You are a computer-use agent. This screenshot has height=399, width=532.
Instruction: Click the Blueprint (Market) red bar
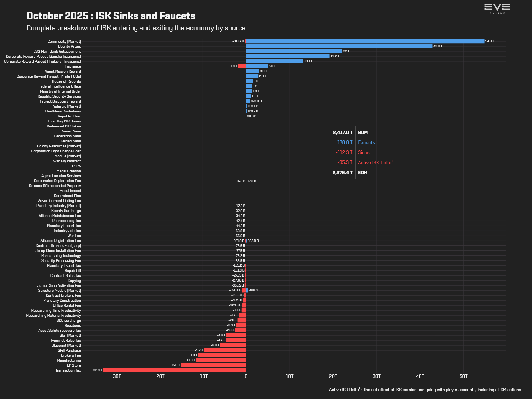coord(233,345)
